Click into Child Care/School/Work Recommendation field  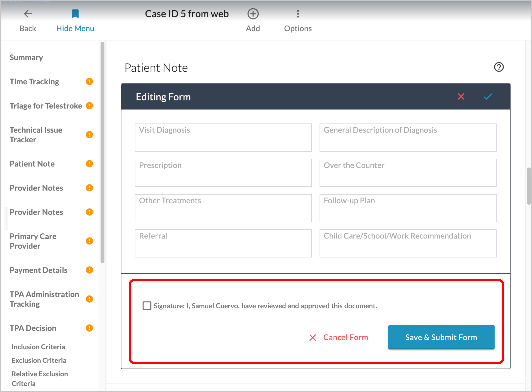408,243
